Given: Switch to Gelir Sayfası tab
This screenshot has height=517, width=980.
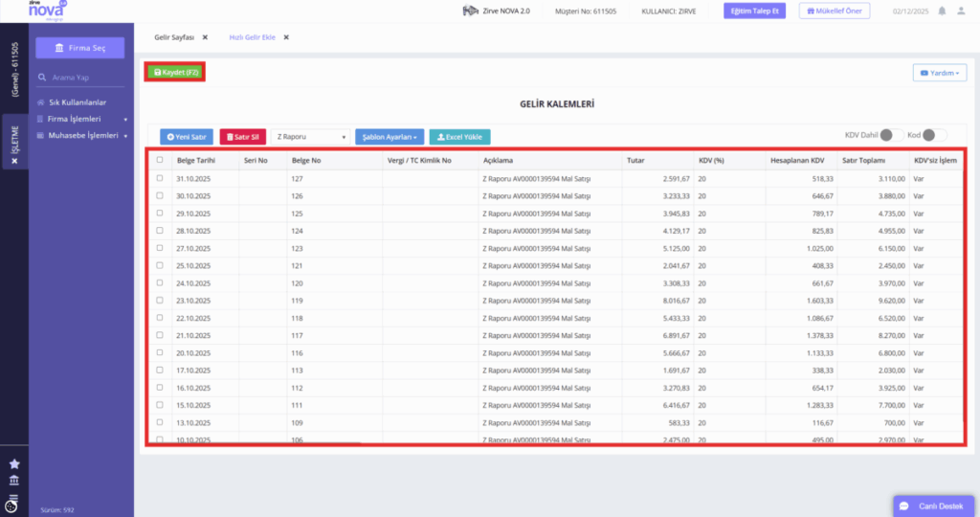Looking at the screenshot, I should tap(174, 37).
